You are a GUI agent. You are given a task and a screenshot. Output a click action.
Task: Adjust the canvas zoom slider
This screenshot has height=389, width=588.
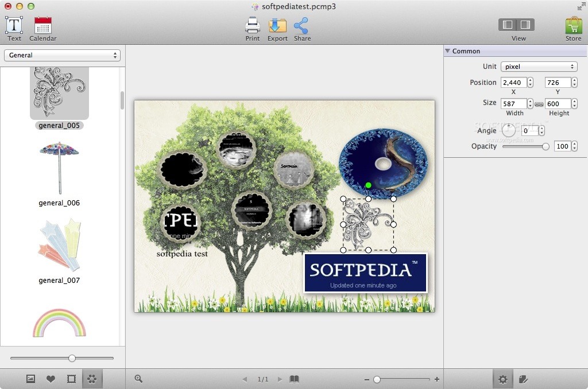(377, 380)
